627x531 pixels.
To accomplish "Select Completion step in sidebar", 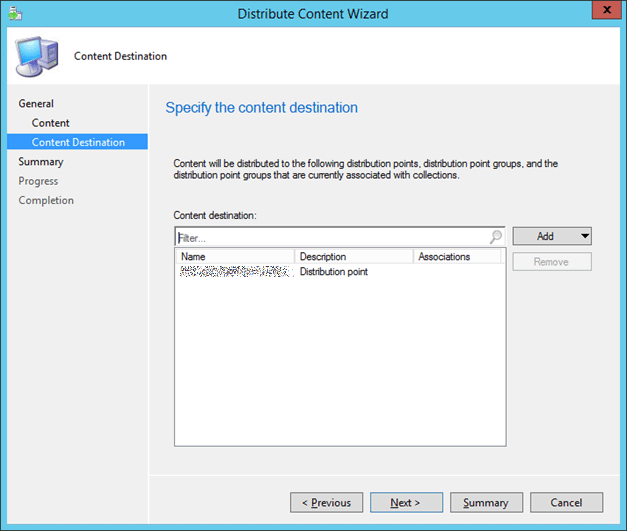I will (46, 200).
